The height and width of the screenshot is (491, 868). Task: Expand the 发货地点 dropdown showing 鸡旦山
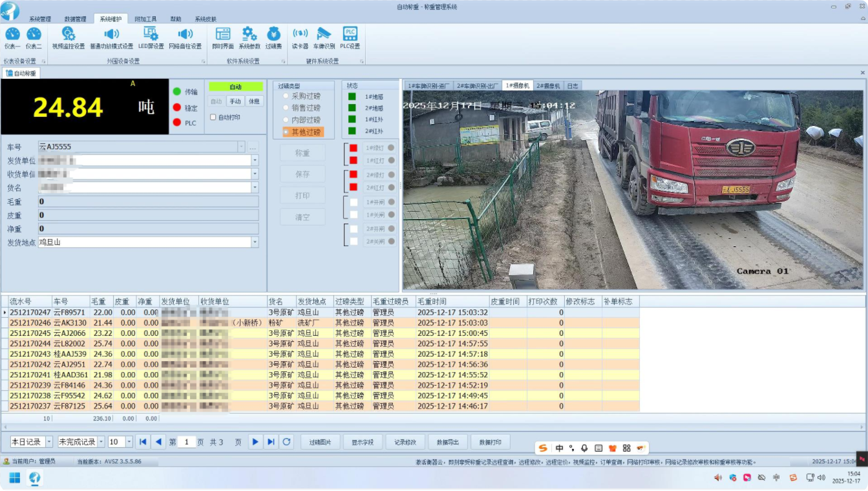255,242
